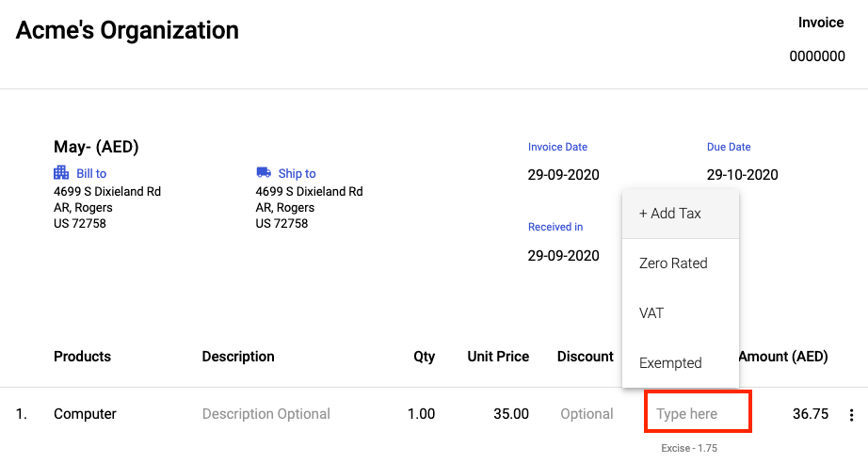Open the Received in date field
Screen dimensions: 868x463
click(563, 256)
